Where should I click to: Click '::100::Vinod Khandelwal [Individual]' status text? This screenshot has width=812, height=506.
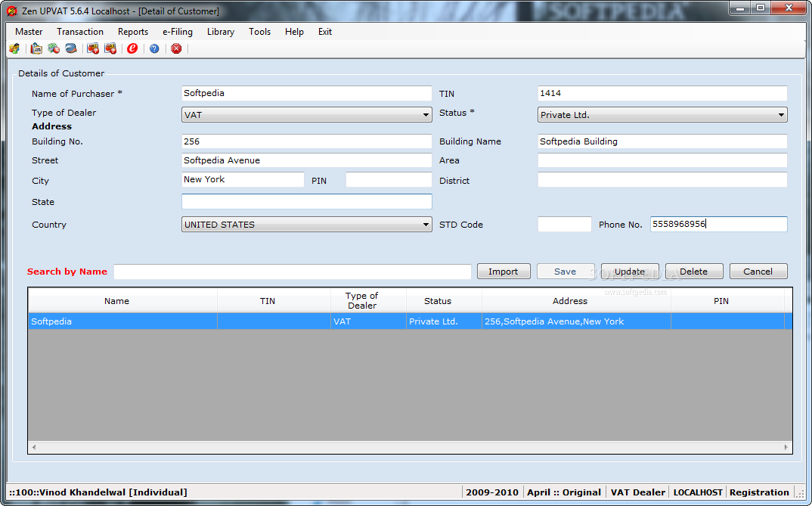[98, 492]
